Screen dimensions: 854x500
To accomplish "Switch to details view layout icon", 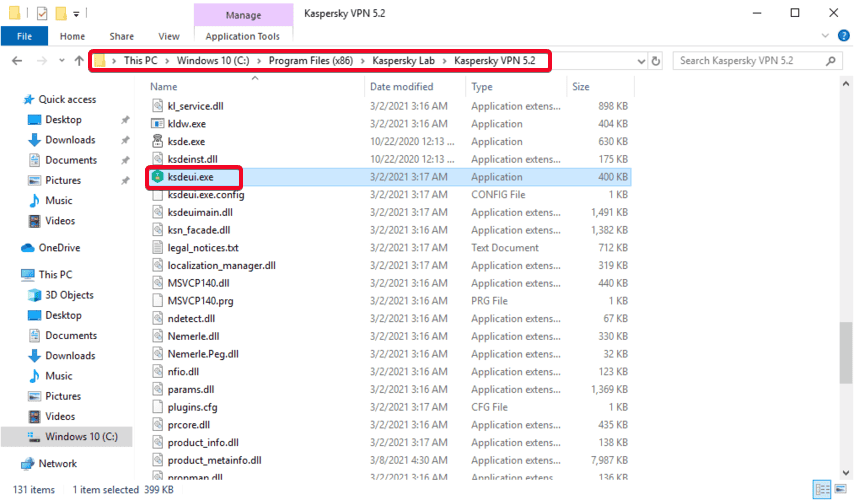I will [x=822, y=489].
